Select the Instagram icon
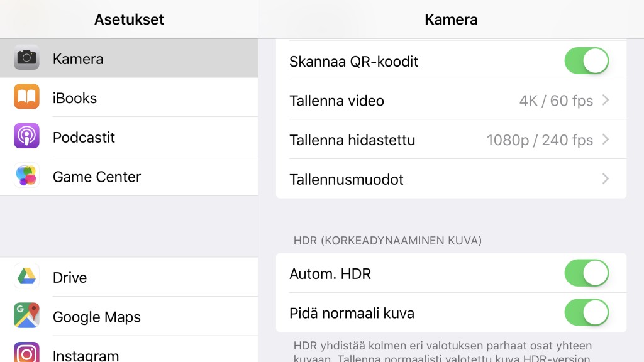The width and height of the screenshot is (644, 362). point(26,353)
